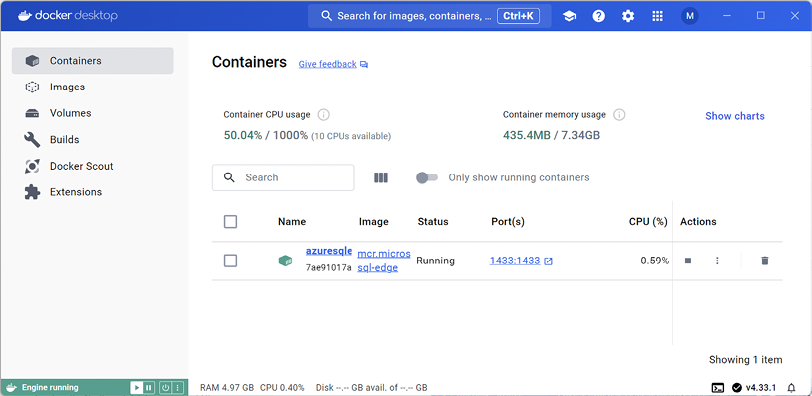
Task: Resume the engine with the play button
Action: click(x=136, y=387)
